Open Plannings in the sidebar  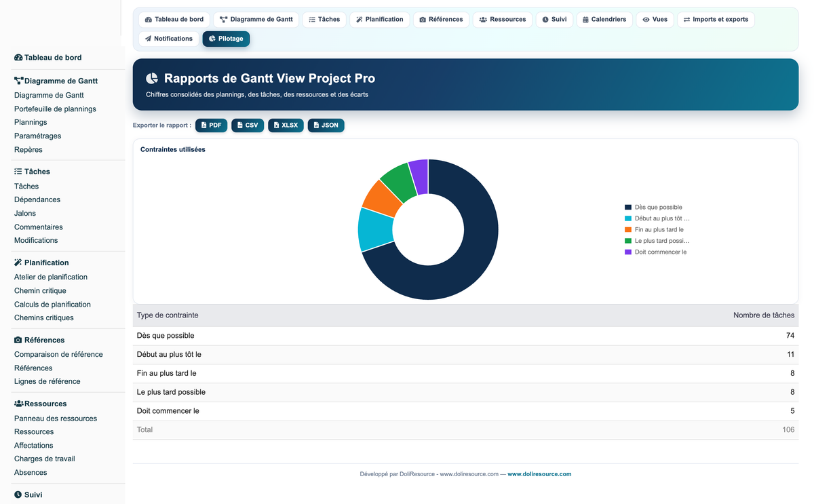pos(31,123)
